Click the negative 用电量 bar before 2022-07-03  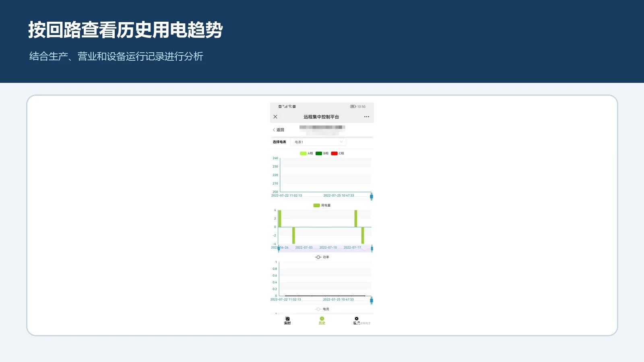tap(293, 235)
